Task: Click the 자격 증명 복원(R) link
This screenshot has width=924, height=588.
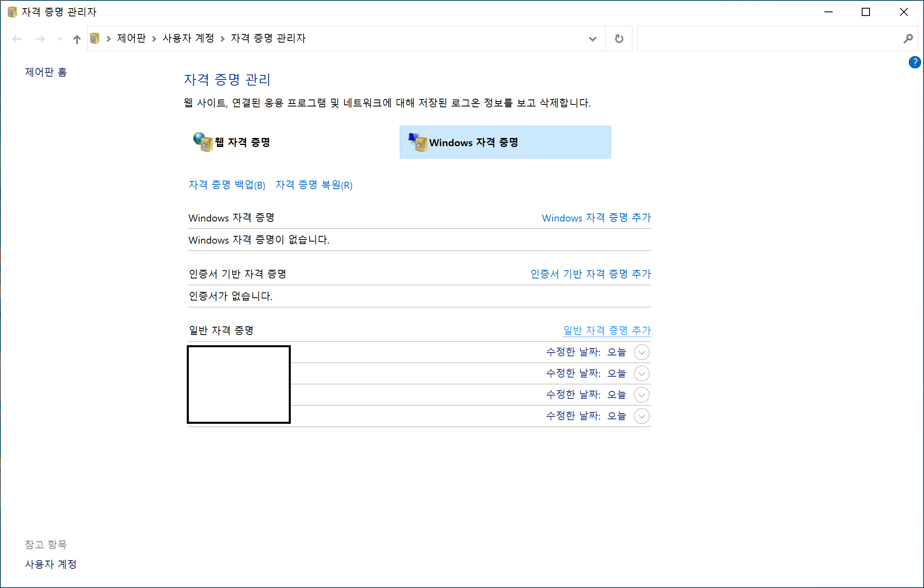Action: (x=314, y=185)
